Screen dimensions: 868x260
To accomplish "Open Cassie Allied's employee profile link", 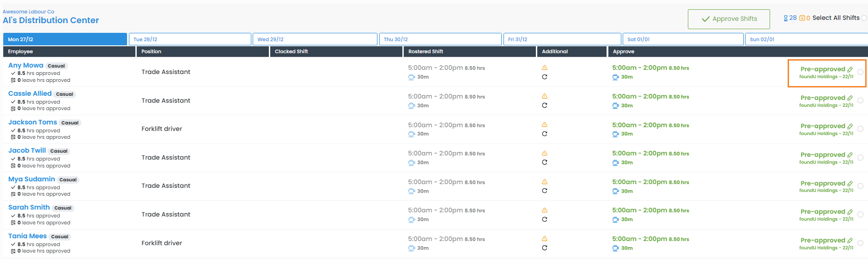I will [x=30, y=93].
